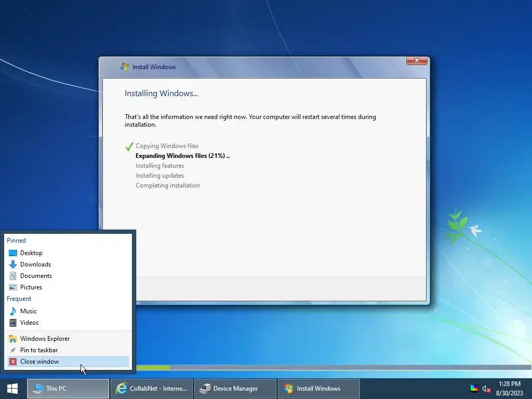532x399 pixels.
Task: Click the Music note icon
Action: click(13, 311)
